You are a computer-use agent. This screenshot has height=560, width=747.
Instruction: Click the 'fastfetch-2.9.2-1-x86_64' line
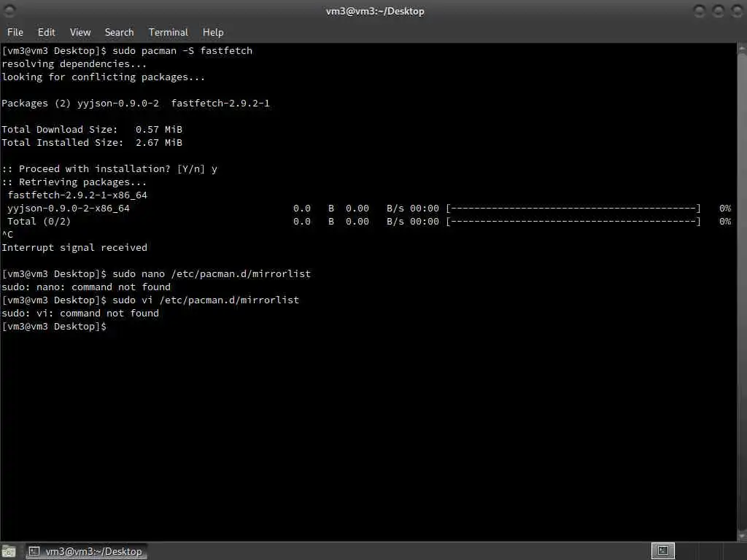[x=77, y=195]
